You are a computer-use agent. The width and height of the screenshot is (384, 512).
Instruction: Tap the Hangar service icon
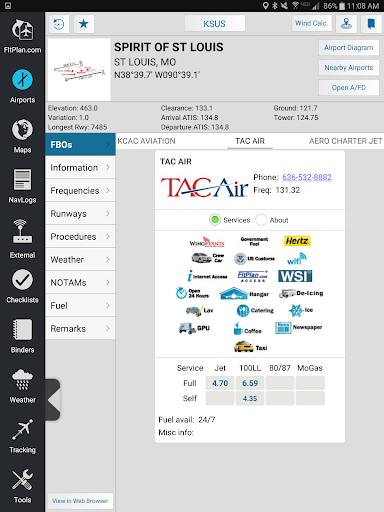(244, 294)
